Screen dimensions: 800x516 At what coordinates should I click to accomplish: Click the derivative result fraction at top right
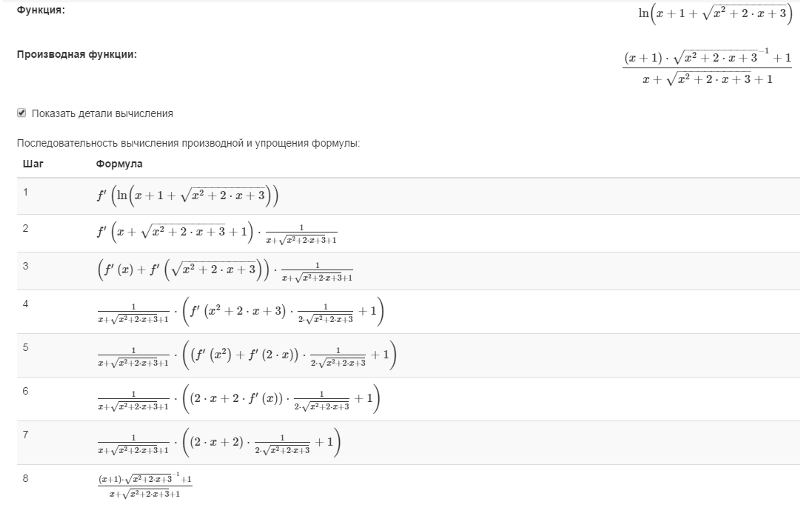[x=707, y=67]
